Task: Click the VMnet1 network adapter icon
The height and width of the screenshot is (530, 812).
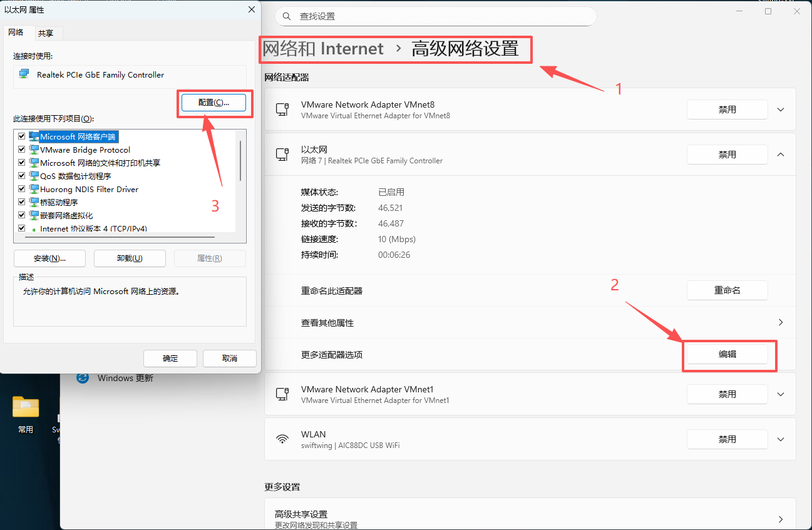Action: point(282,394)
